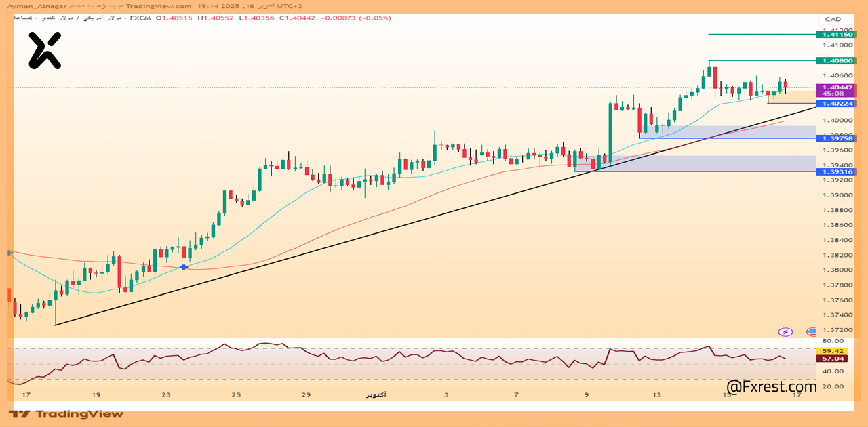
Task: Open the CAD currency selector
Action: pos(832,19)
